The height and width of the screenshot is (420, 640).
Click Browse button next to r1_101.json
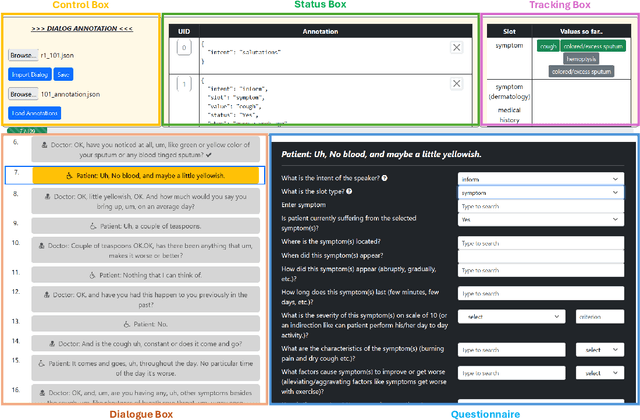pos(23,55)
